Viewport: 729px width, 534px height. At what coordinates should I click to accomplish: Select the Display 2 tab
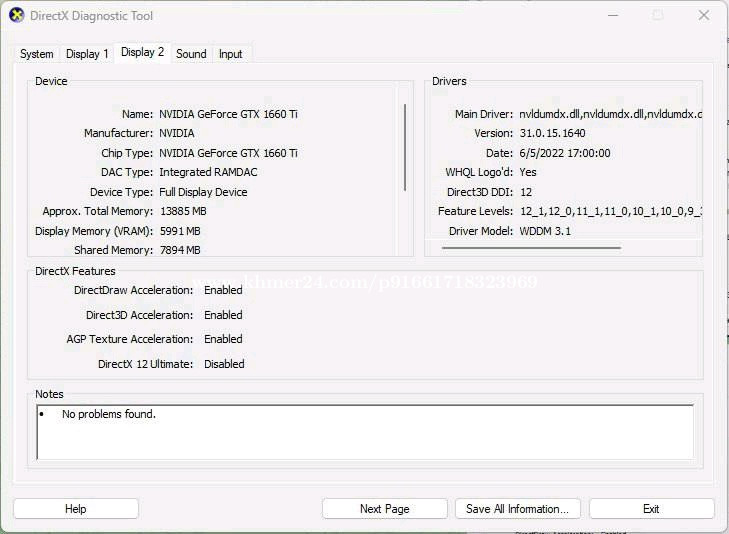[142, 52]
